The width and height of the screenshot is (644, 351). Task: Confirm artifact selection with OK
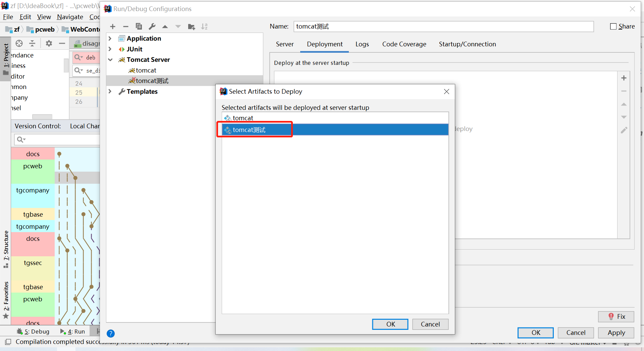tap(390, 324)
